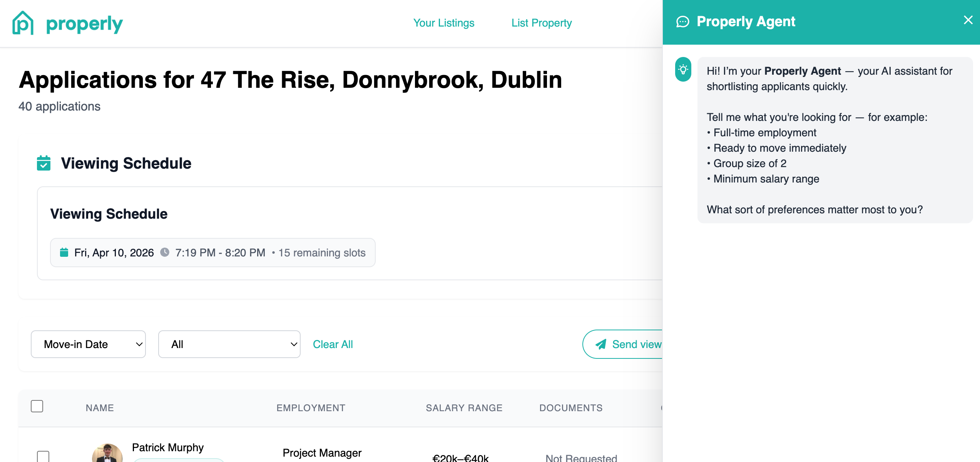
Task: Go to Your Listings
Action: 444,23
